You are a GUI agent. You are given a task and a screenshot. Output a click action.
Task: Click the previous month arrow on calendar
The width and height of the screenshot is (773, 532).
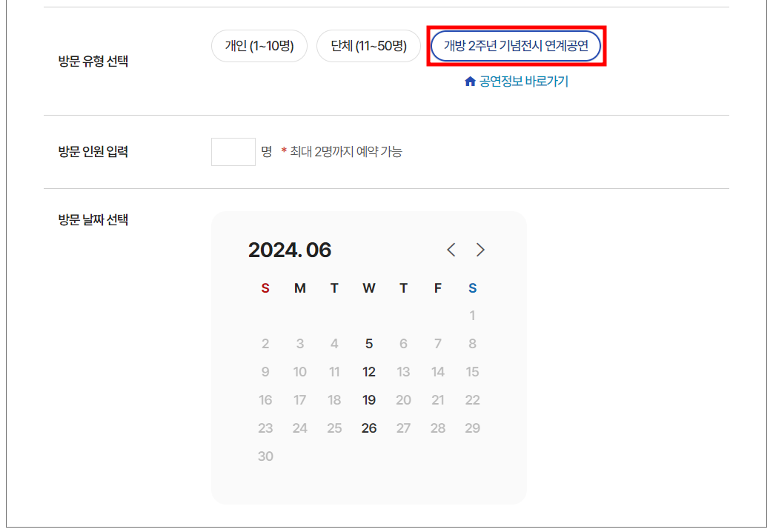(451, 250)
